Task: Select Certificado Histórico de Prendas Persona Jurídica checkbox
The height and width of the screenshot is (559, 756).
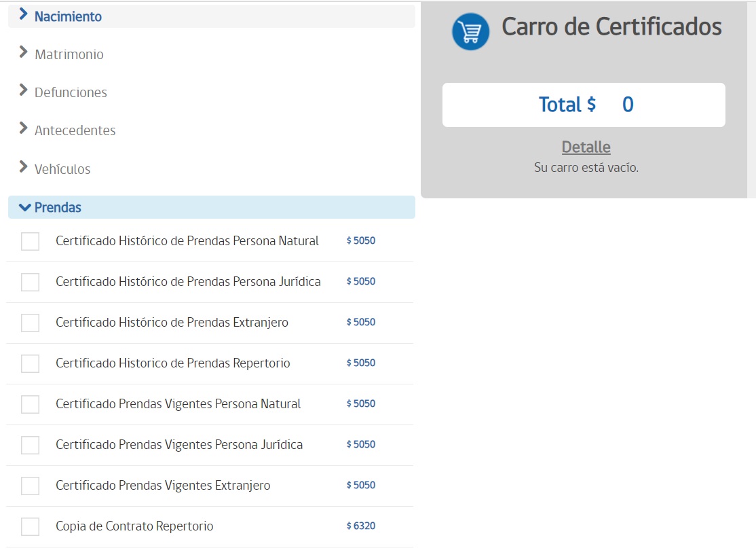Action: pyautogui.click(x=30, y=282)
